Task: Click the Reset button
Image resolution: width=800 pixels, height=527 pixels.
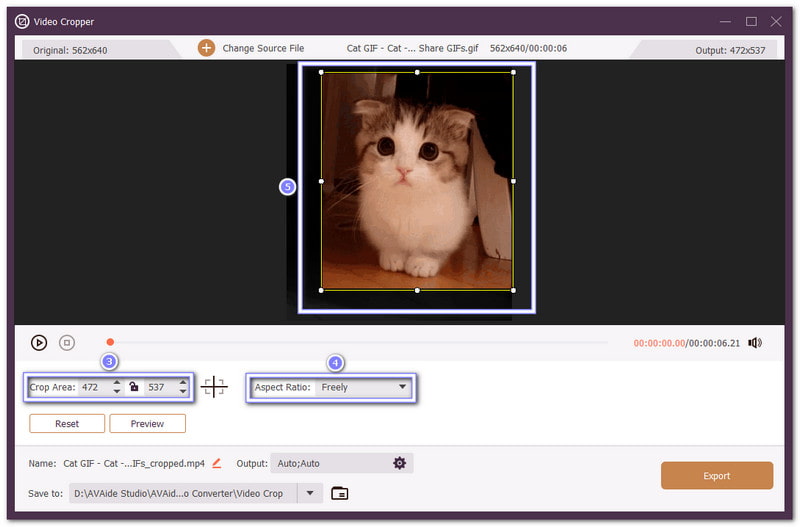Action: point(67,423)
